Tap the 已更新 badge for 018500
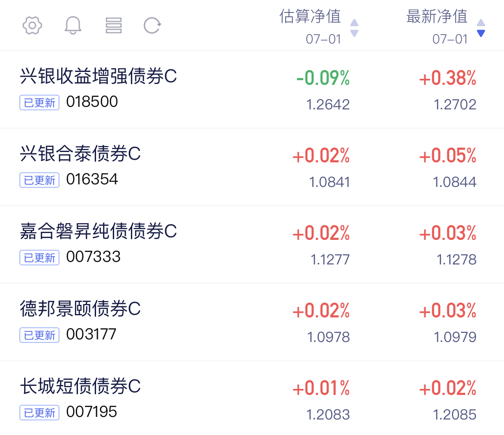504x435 pixels. 40,103
